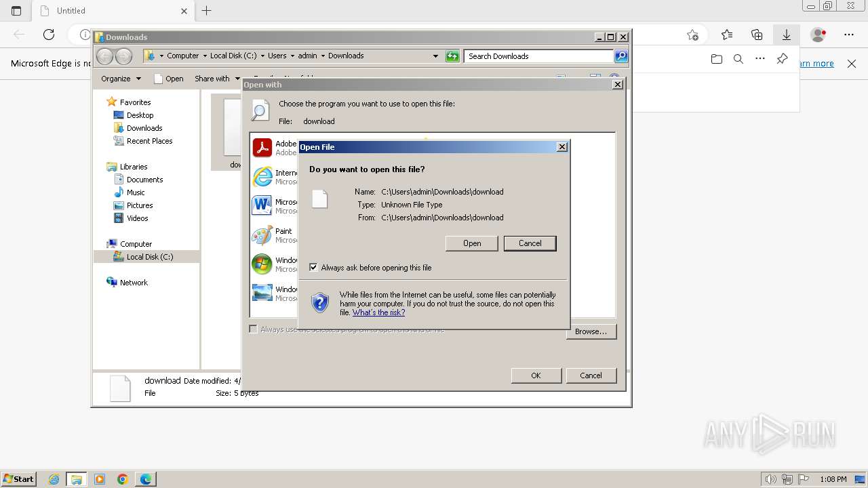Select Documents library
868x488 pixels.
click(144, 180)
